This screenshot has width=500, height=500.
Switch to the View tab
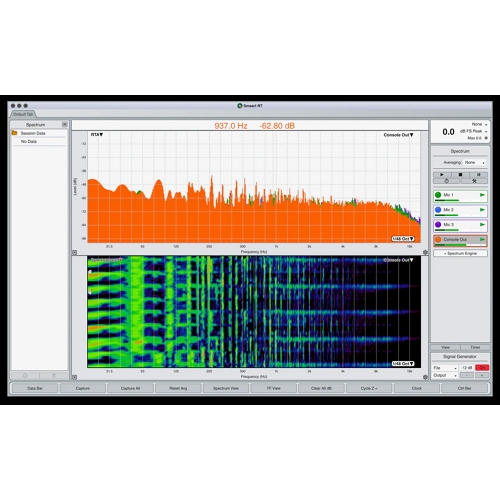[446, 347]
